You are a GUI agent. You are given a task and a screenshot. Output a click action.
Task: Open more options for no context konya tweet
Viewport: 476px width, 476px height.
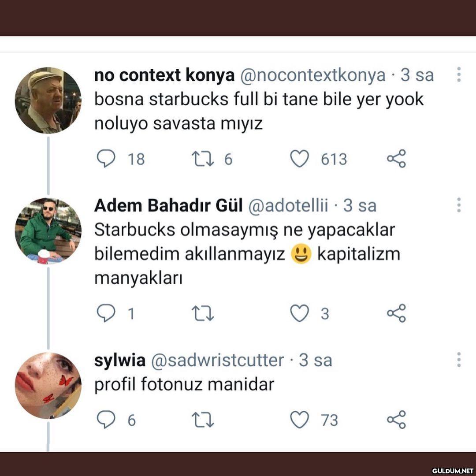[x=459, y=74]
